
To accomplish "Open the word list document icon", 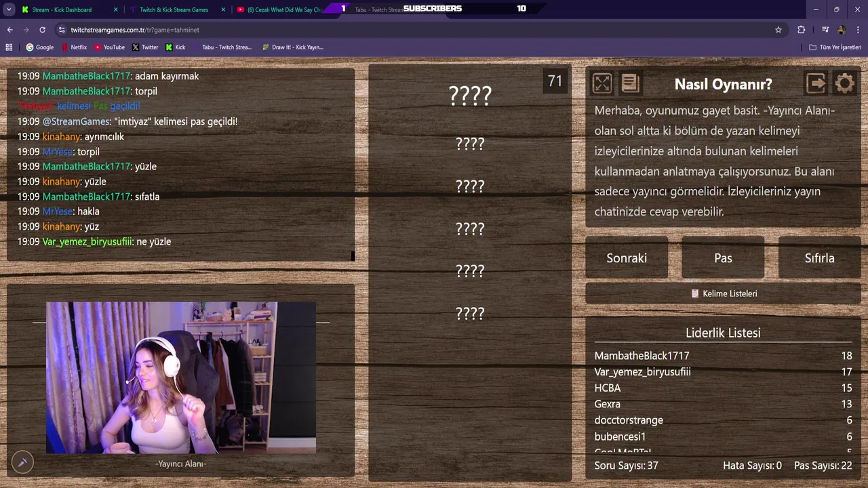I will click(630, 83).
